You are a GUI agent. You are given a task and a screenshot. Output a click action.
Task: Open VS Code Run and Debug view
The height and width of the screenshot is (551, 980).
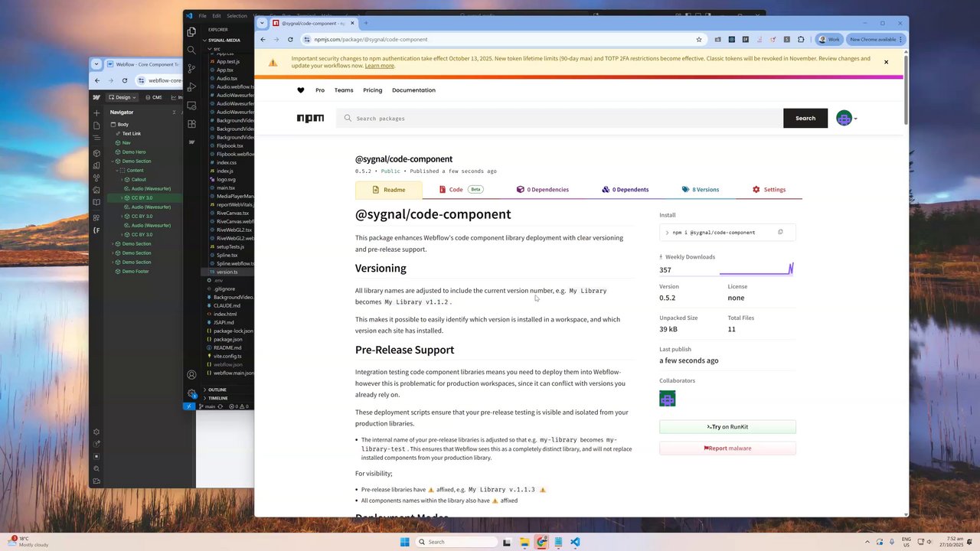click(191, 87)
